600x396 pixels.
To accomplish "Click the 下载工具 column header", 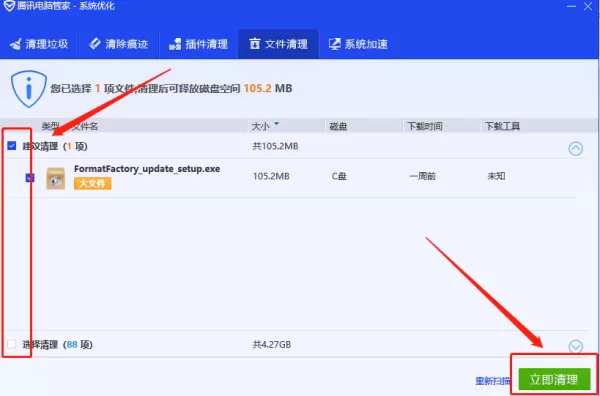I will click(x=502, y=126).
